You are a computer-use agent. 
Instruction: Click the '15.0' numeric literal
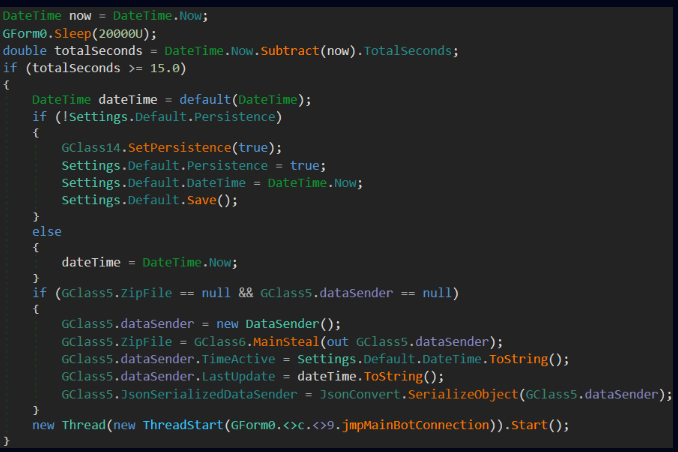(165, 68)
